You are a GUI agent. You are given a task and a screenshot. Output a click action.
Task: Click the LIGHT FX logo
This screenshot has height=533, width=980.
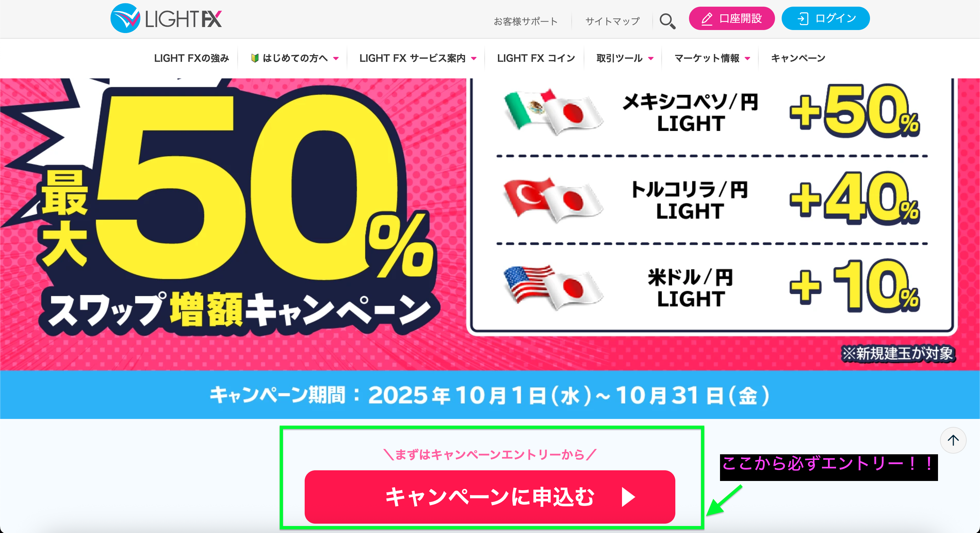(x=166, y=19)
